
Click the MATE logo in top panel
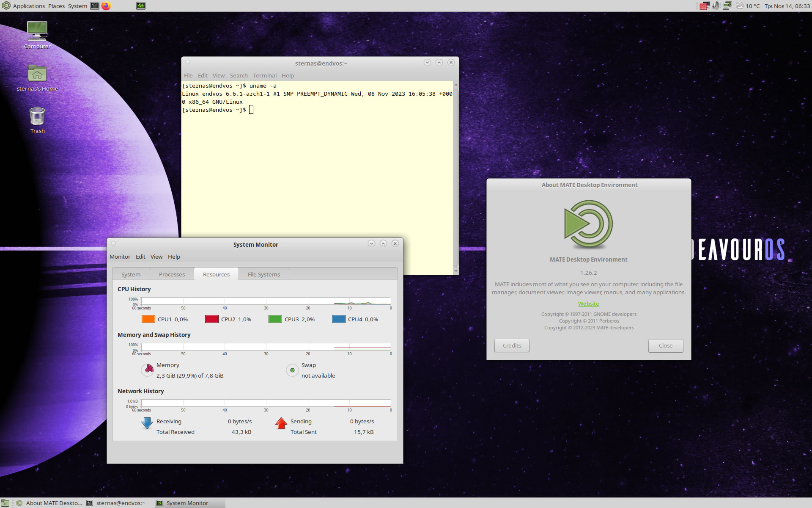[x=6, y=6]
